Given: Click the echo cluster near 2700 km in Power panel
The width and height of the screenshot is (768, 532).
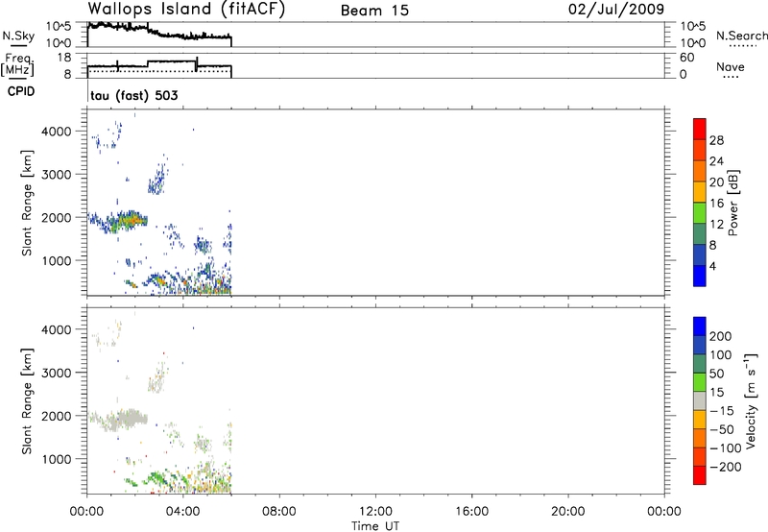Looking at the screenshot, I should (x=156, y=181).
